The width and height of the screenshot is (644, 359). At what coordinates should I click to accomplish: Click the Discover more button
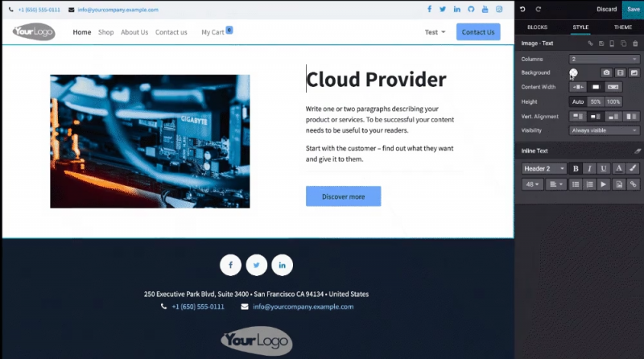point(343,196)
